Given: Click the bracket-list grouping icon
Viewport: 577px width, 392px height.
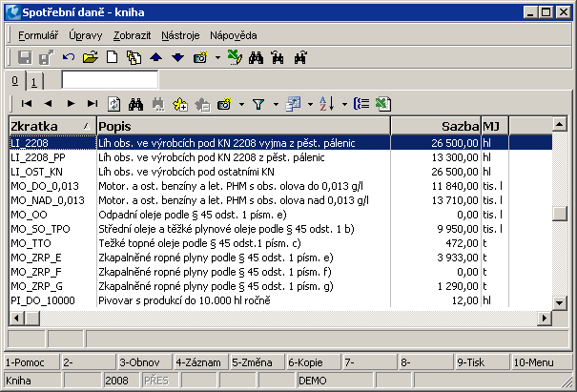Looking at the screenshot, I should coord(361,104).
